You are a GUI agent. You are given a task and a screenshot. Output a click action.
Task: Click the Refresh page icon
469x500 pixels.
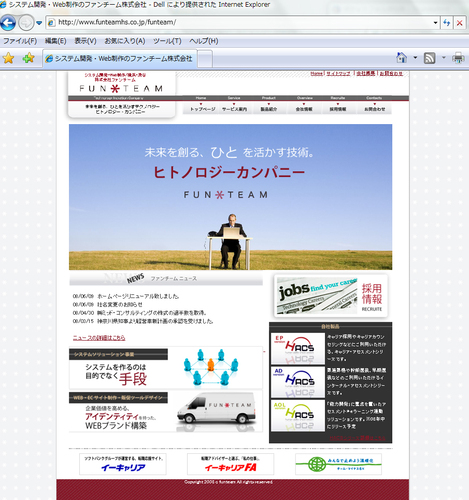pos(447,23)
